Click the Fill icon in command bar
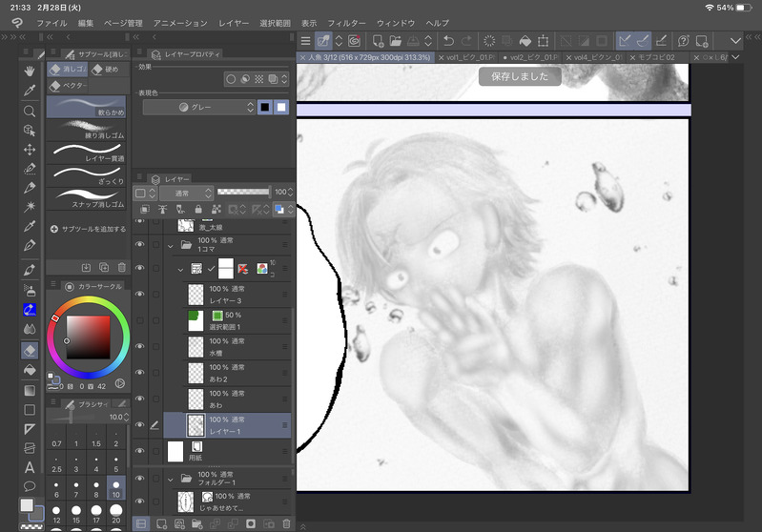Screen dimensions: 762x532 [525, 41]
